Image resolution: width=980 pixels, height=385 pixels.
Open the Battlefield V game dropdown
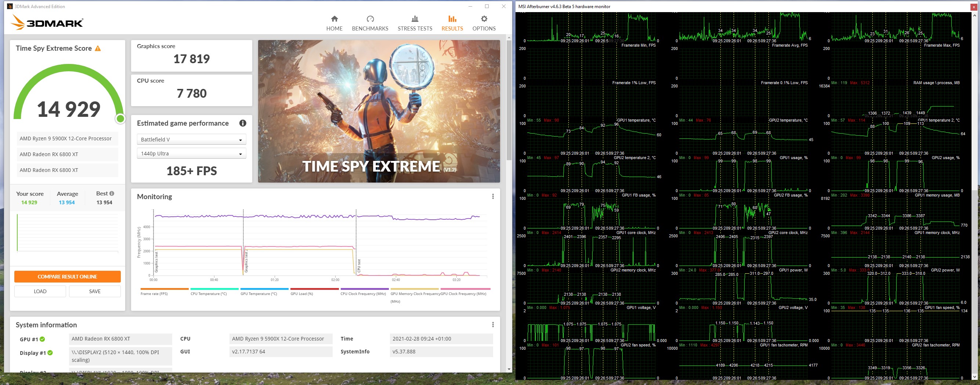tap(191, 139)
